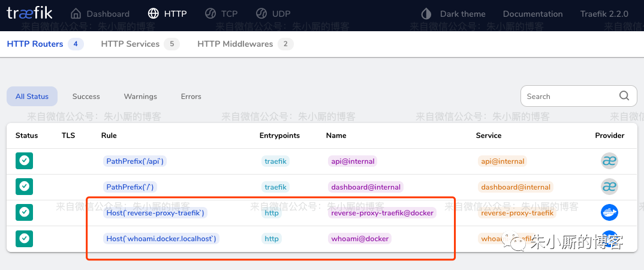Go to the TCP section
Screen dimensions: 644x270
click(221, 14)
